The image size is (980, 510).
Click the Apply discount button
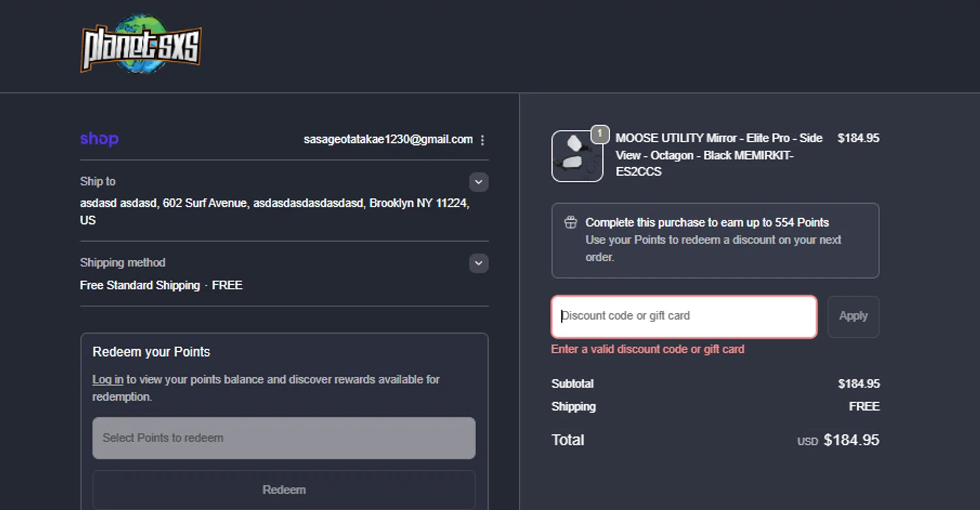[x=853, y=316]
